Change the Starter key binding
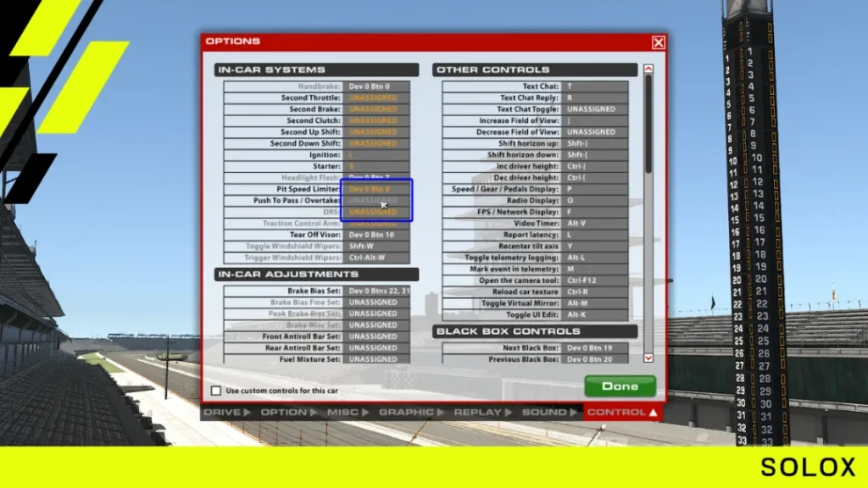Viewport: 868px width, 488px height. (x=376, y=166)
